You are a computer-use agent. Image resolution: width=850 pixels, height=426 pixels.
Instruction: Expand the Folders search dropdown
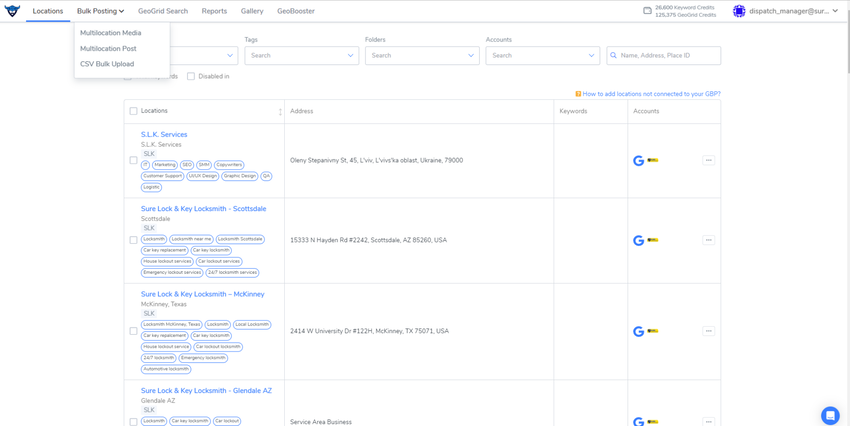(x=422, y=55)
